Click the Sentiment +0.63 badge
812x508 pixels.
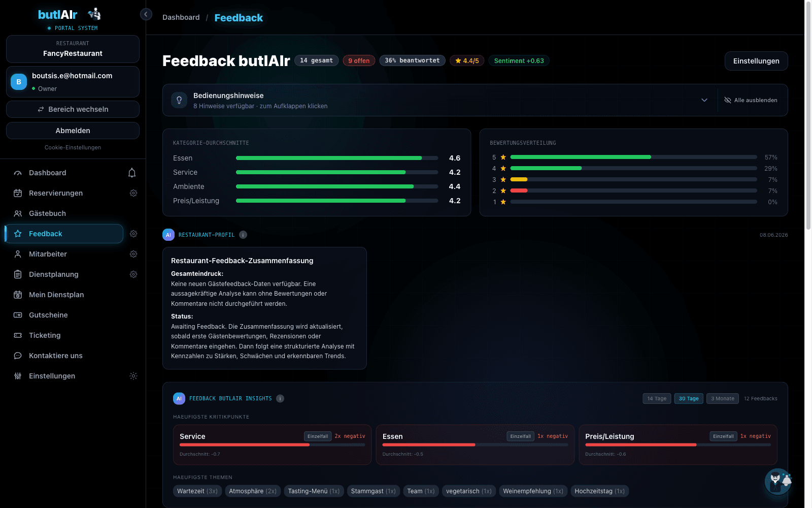coord(519,60)
